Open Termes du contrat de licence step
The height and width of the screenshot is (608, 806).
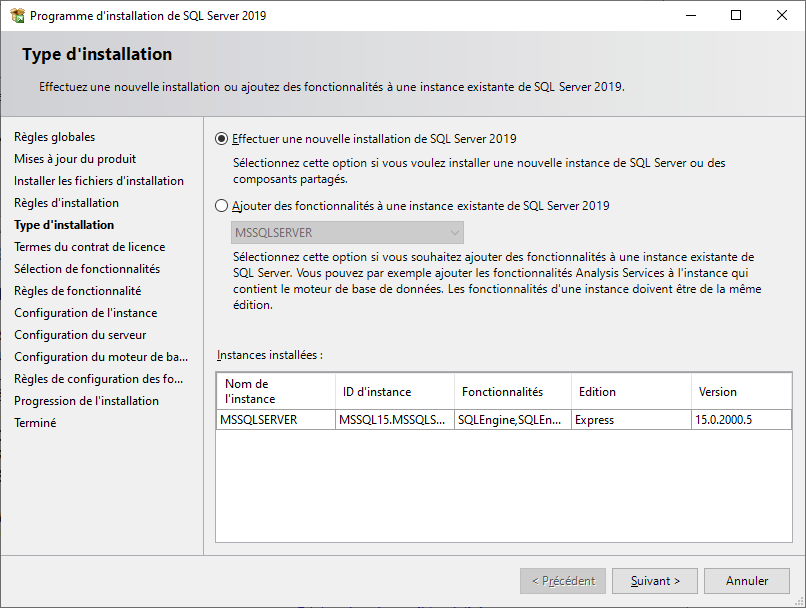(89, 247)
